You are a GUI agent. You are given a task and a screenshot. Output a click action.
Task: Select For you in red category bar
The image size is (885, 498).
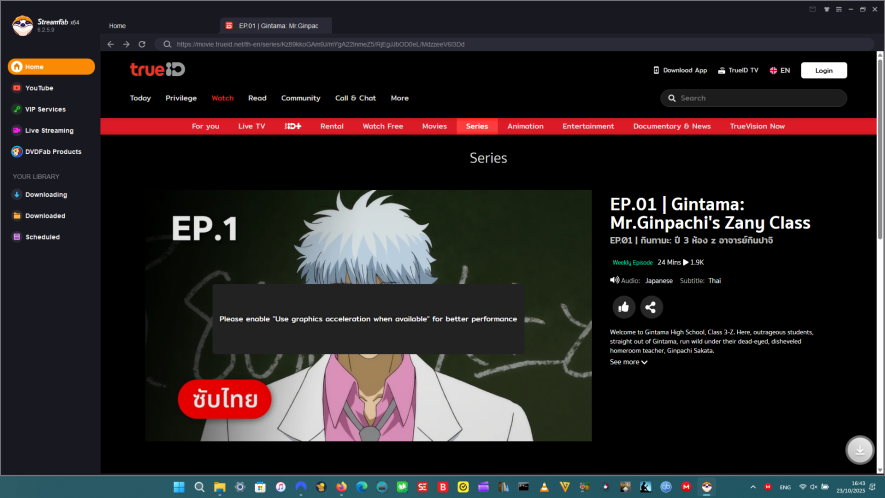click(205, 126)
